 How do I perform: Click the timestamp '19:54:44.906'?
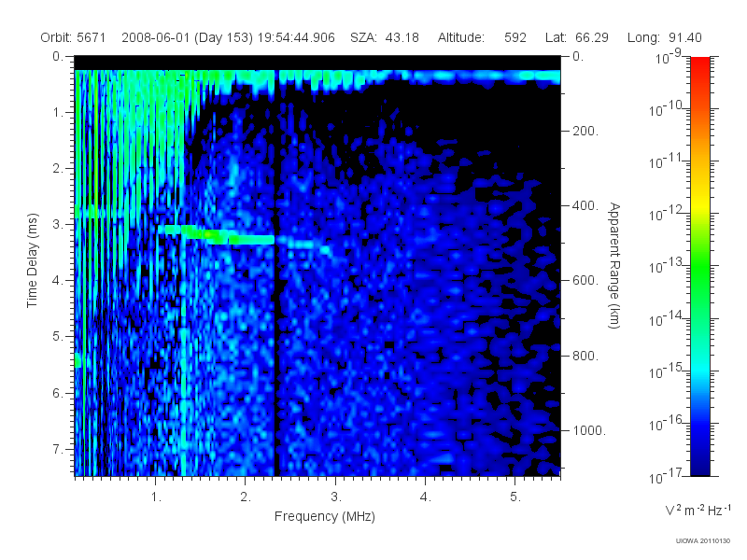[296, 37]
